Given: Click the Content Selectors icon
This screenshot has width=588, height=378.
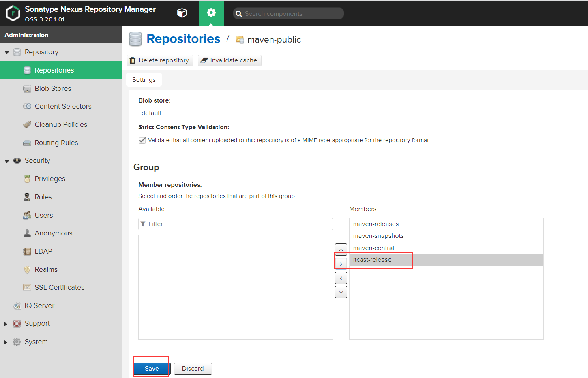Looking at the screenshot, I should coord(27,106).
